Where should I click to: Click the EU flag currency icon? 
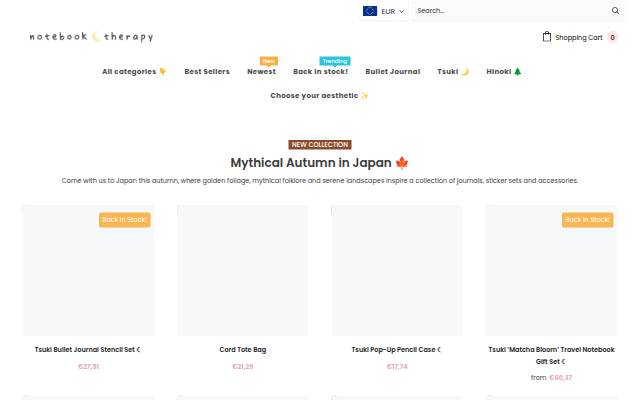point(370,11)
